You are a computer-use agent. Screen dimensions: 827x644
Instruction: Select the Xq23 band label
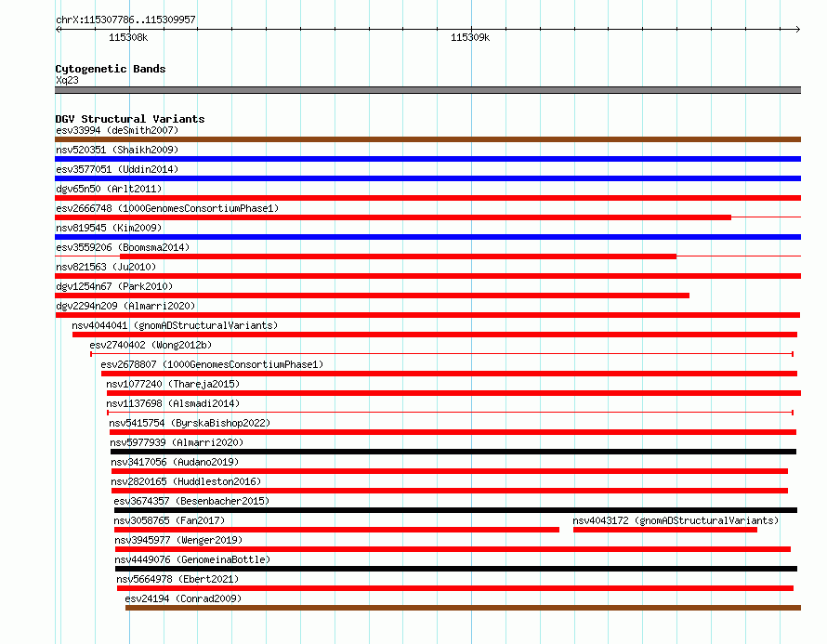[67, 80]
